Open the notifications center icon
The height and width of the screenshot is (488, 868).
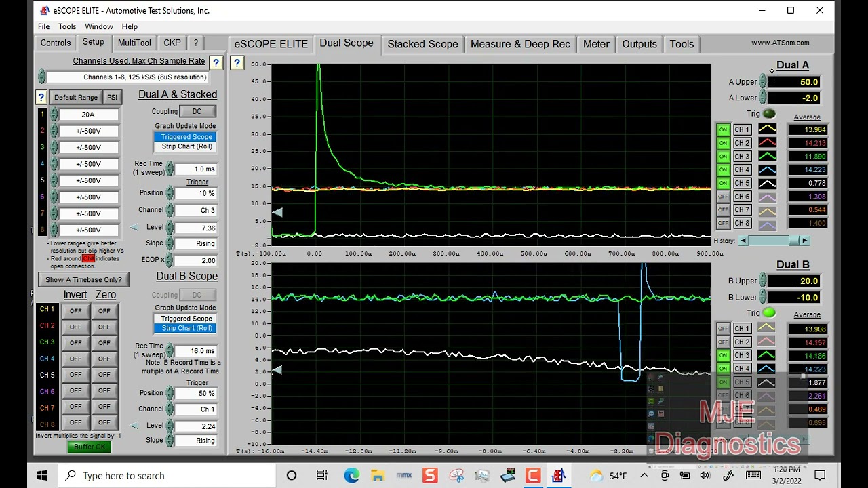[820, 475]
